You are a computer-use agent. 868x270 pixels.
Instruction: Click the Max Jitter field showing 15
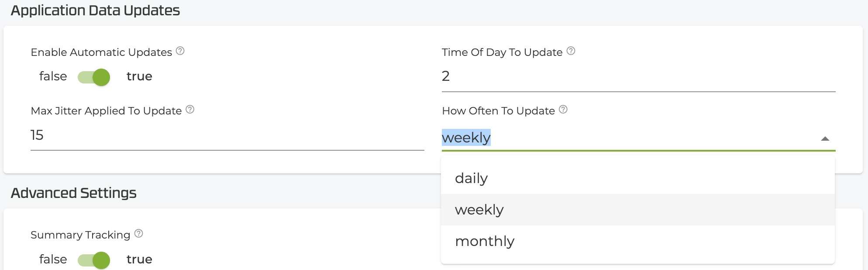(227, 135)
